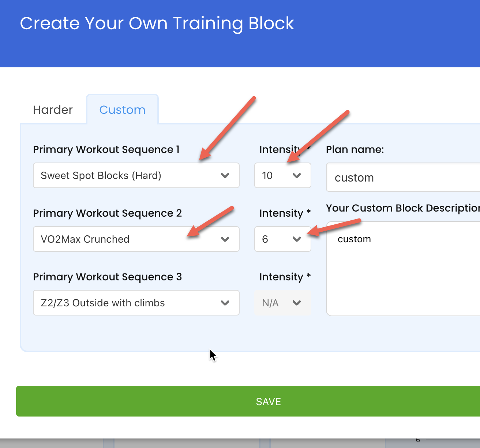480x448 pixels.
Task: Open Sequence 2 intensity selector showing 6
Action: click(x=283, y=239)
